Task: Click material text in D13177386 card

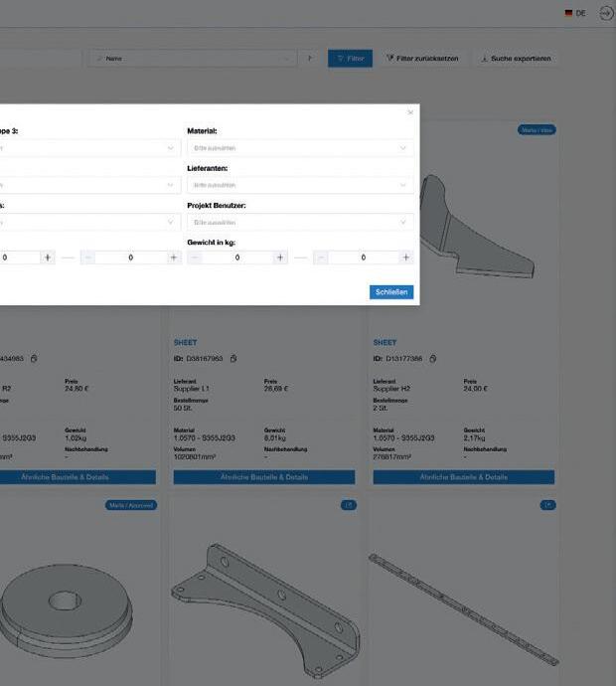Action: click(x=403, y=437)
